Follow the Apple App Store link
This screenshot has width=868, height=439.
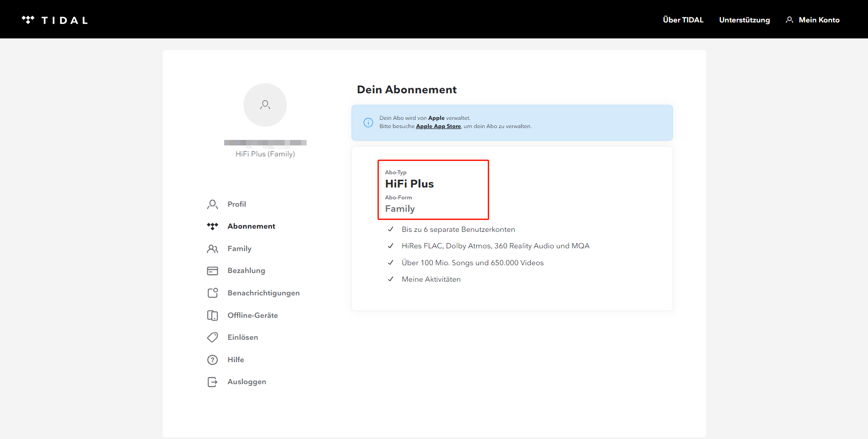pos(438,126)
